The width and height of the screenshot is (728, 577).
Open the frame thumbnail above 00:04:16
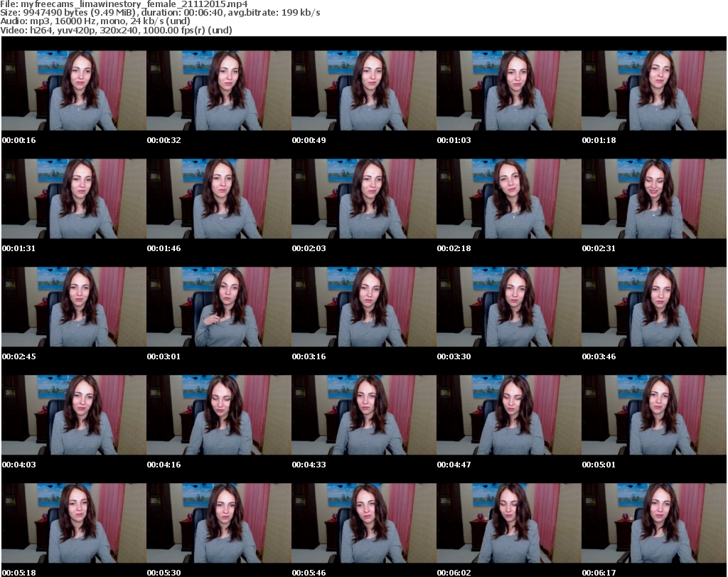point(219,415)
